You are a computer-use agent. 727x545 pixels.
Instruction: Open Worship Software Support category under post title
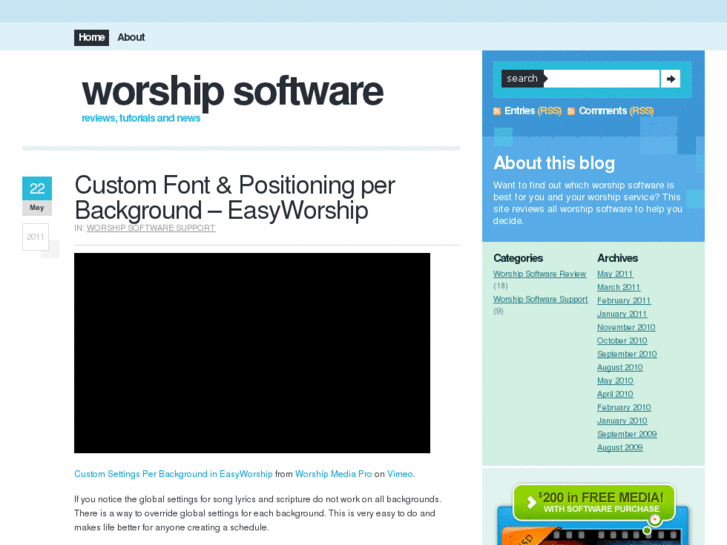click(151, 228)
